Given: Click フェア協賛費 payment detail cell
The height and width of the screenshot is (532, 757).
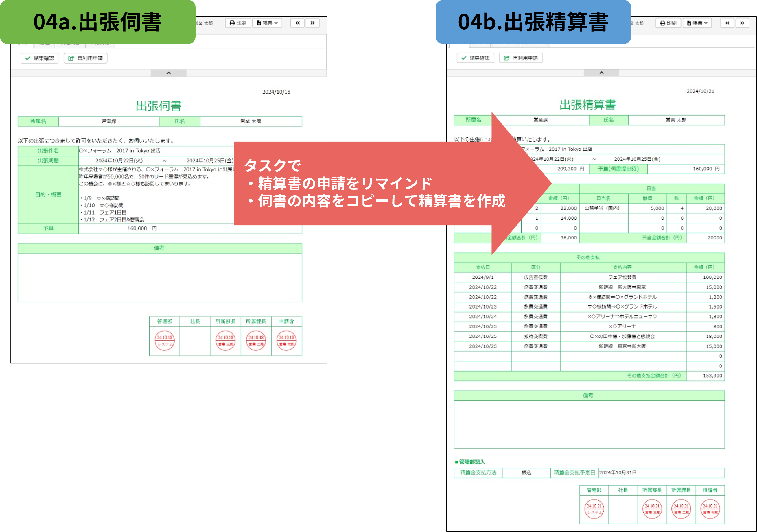Looking at the screenshot, I should 623,277.
